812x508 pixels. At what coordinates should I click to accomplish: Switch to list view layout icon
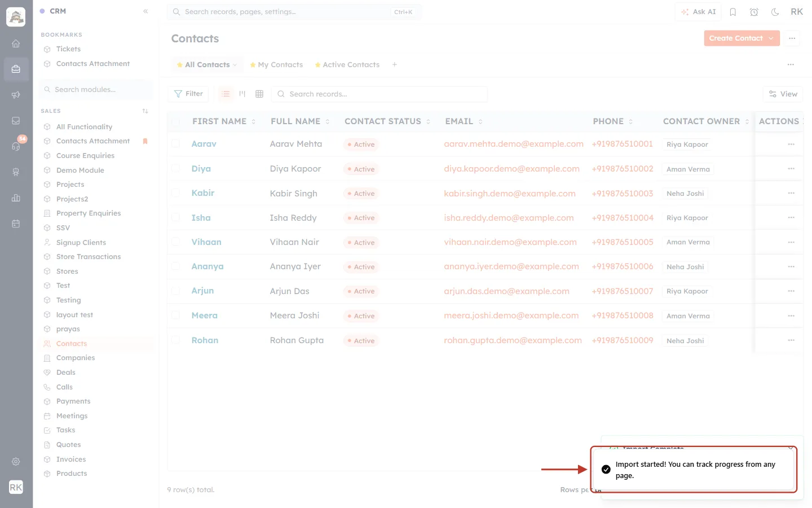226,94
